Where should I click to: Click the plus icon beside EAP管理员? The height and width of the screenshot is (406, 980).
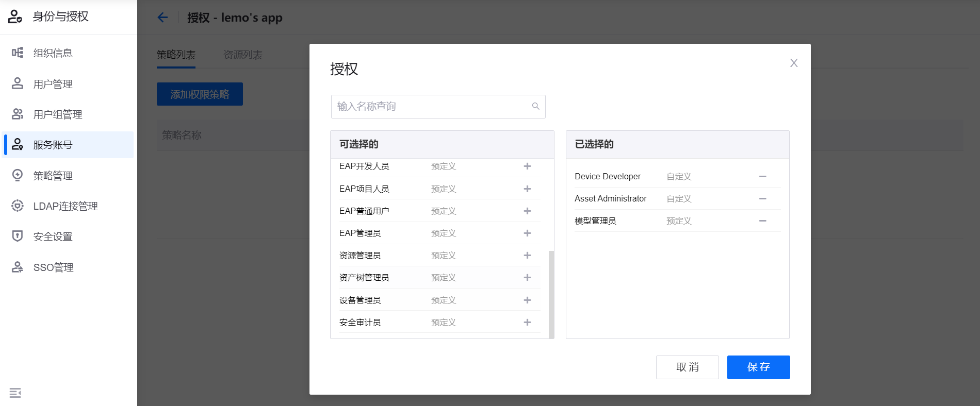(527, 233)
